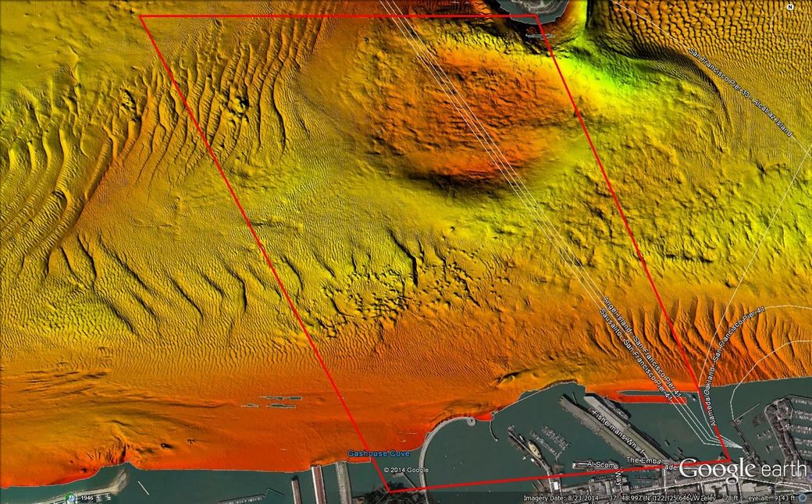Open historical imagery clock icon
This screenshot has height=504, width=812.
(x=70, y=497)
